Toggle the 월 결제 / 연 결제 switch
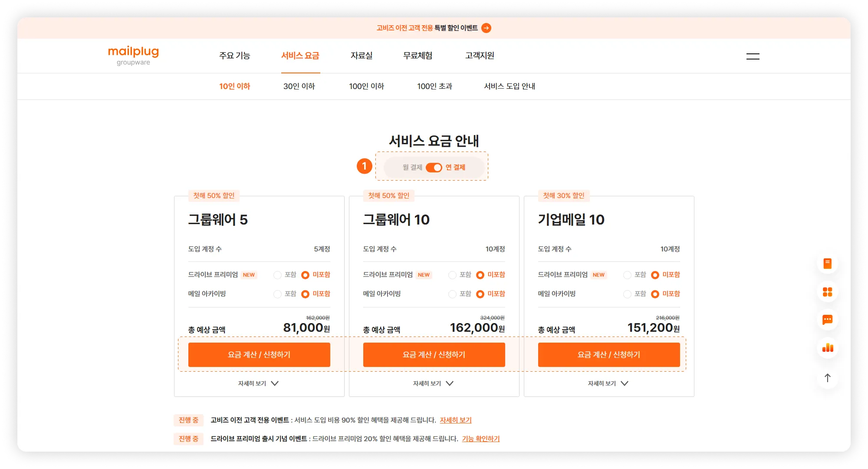The image size is (868, 469). point(434,168)
